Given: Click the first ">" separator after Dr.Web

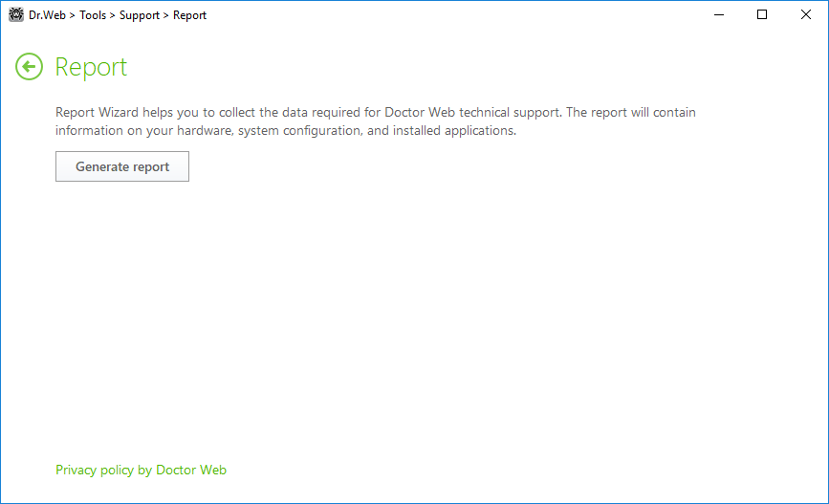Looking at the screenshot, I should pos(73,16).
